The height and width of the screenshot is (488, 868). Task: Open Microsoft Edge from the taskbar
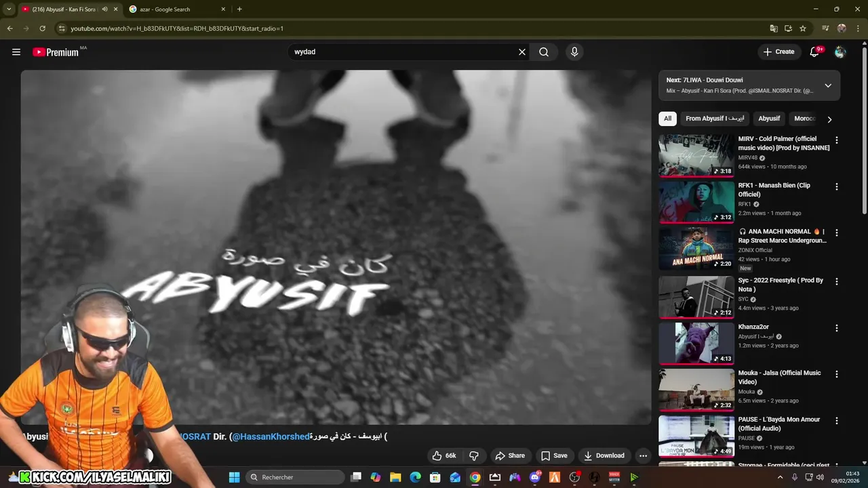416,477
